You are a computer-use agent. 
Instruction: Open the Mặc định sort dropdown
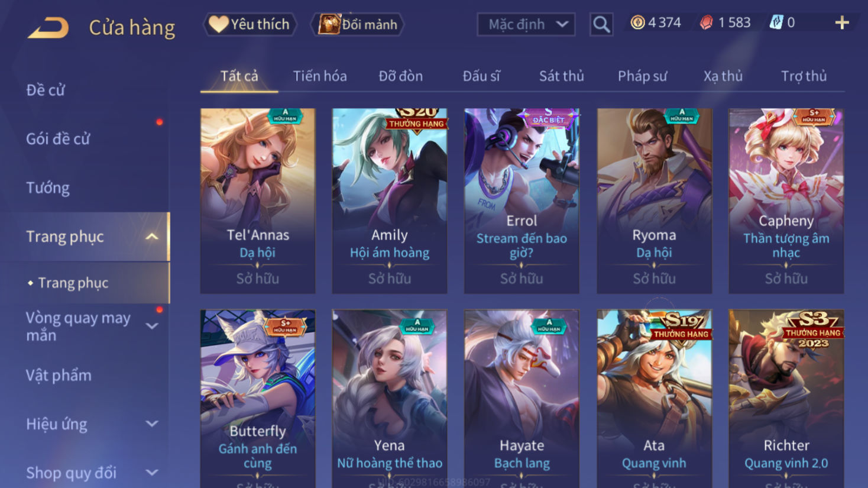526,25
